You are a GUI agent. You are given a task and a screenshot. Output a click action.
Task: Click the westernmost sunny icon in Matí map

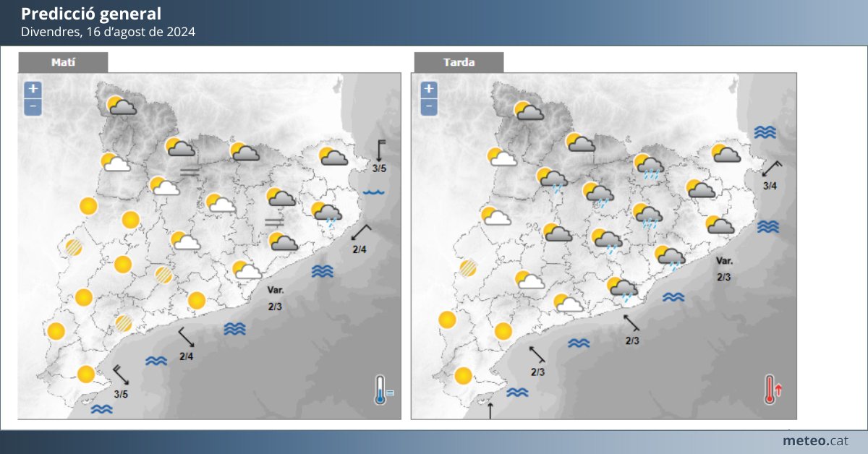(56, 332)
